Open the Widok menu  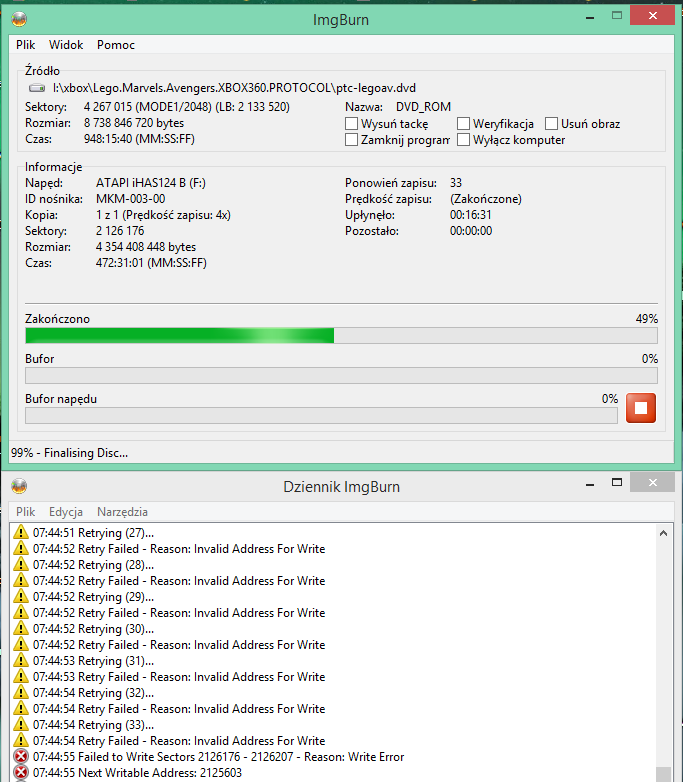[66, 45]
